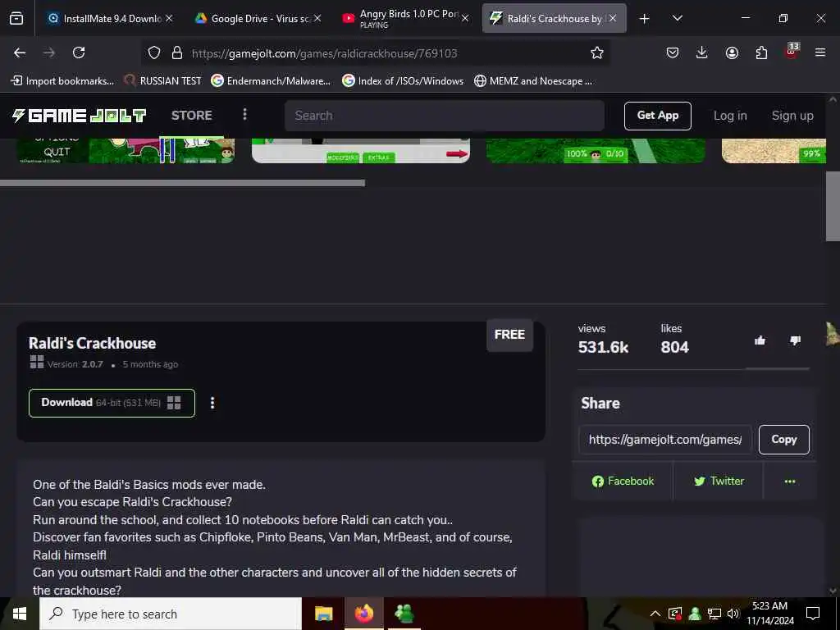Go back using the browser back arrow
This screenshot has height=630, width=840.
click(x=20, y=52)
